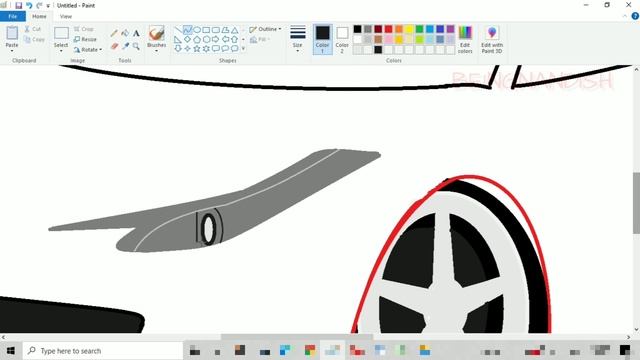Open the File menu

13,16
